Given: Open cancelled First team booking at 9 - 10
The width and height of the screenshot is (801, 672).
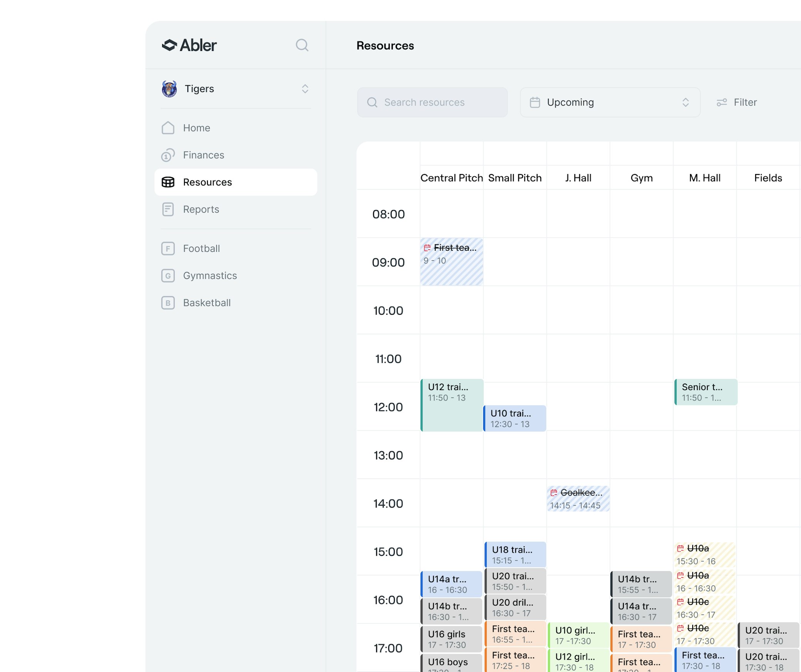Looking at the screenshot, I should [x=451, y=262].
